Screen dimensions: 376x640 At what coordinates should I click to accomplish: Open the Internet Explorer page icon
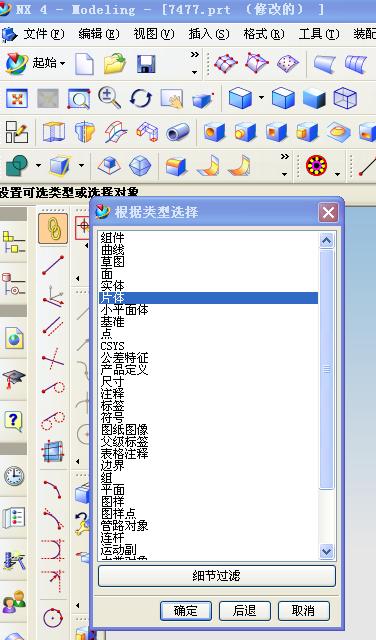(14, 338)
